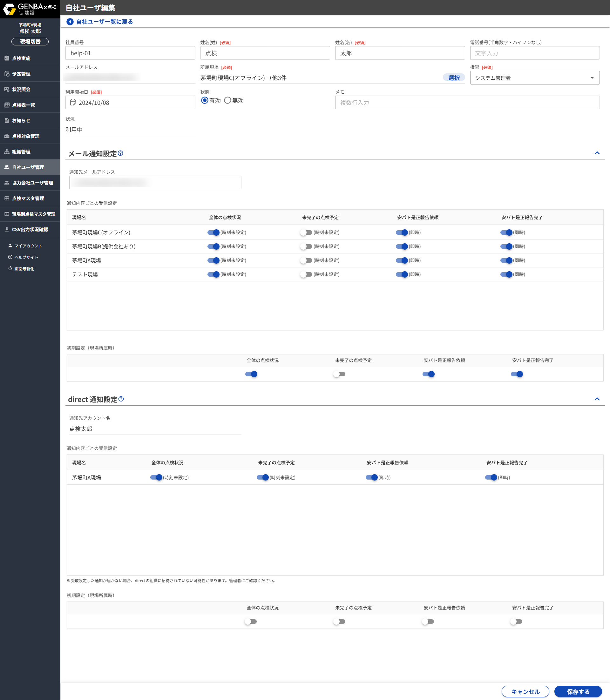Open 点検マスタ管理 in the sidebar menu
Viewport: 610px width, 700px height.
[28, 199]
